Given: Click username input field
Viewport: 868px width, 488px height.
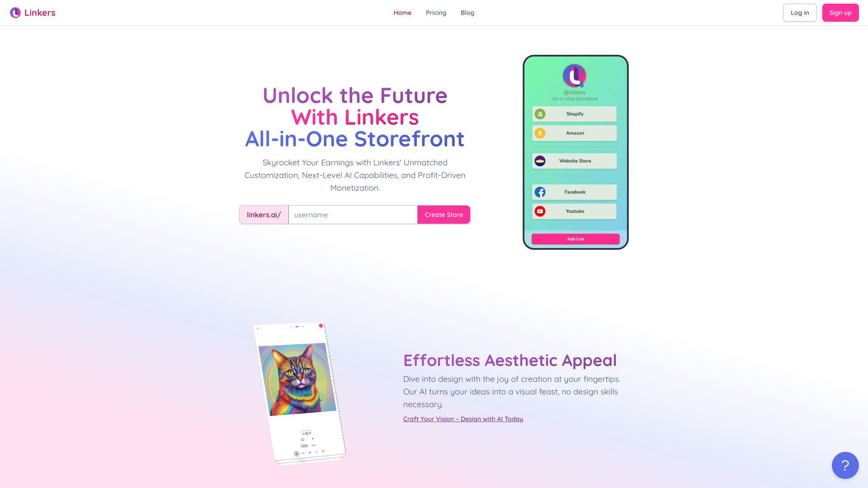Looking at the screenshot, I should 352,215.
